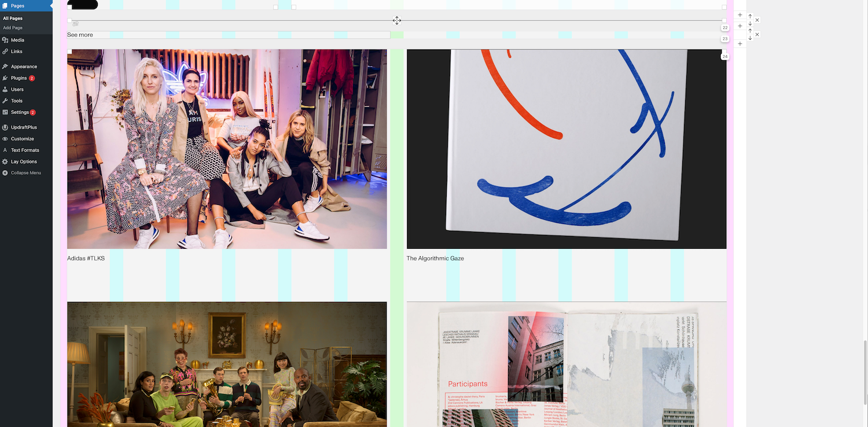
Task: Collapse the WordPress admin menu
Action: point(25,173)
